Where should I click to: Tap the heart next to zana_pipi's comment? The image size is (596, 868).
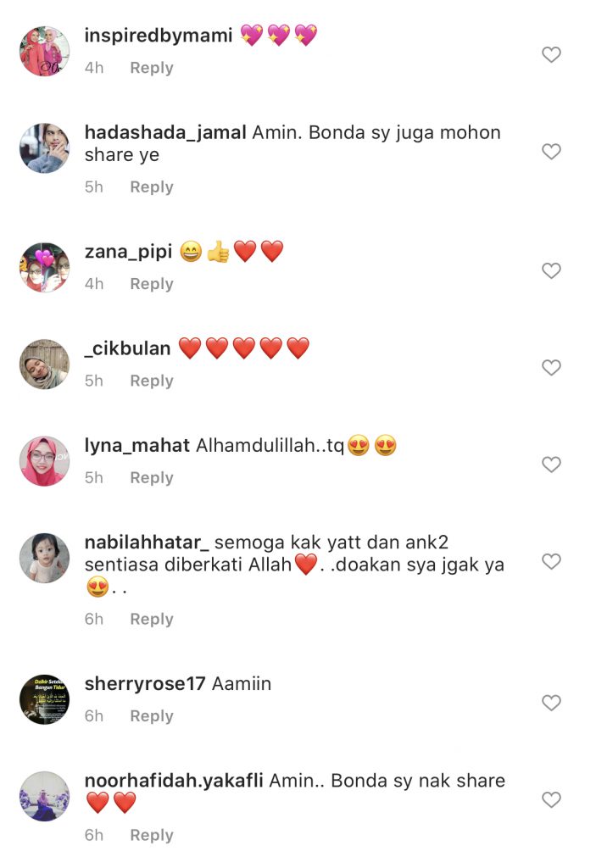(x=551, y=270)
